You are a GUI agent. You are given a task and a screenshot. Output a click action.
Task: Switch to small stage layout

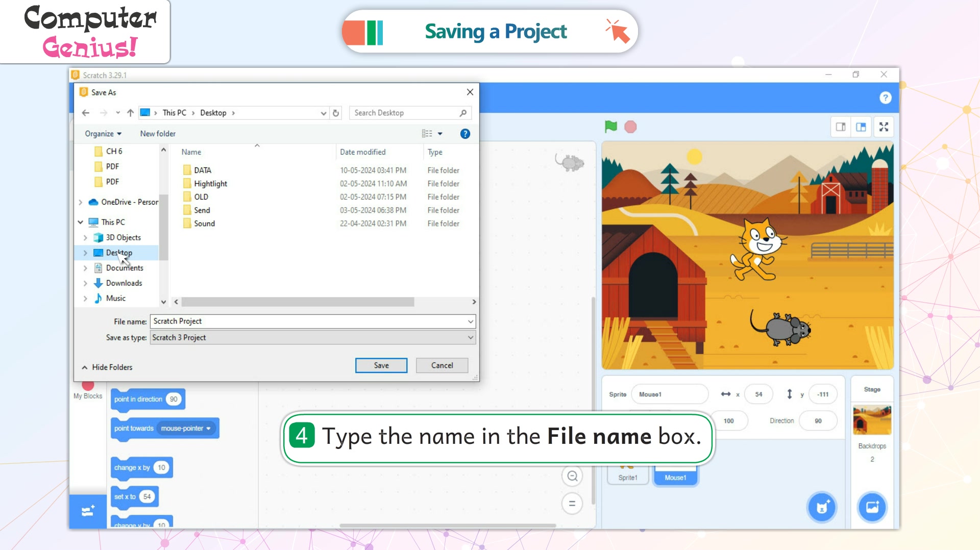(x=841, y=127)
